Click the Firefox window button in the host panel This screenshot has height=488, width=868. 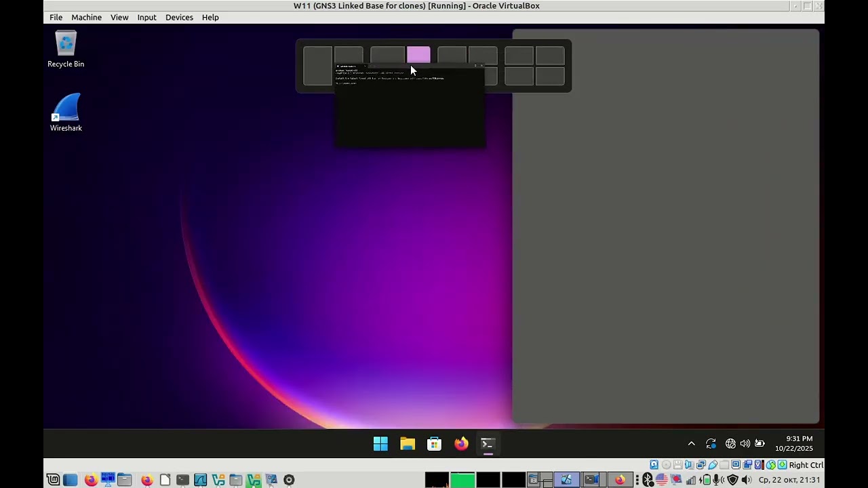coord(620,480)
